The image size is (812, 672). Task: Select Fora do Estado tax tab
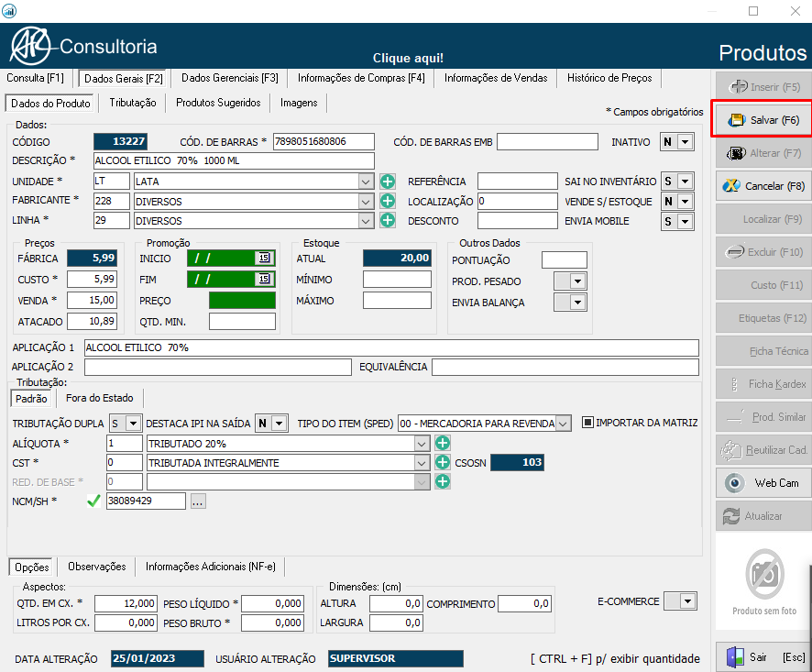tap(99, 398)
